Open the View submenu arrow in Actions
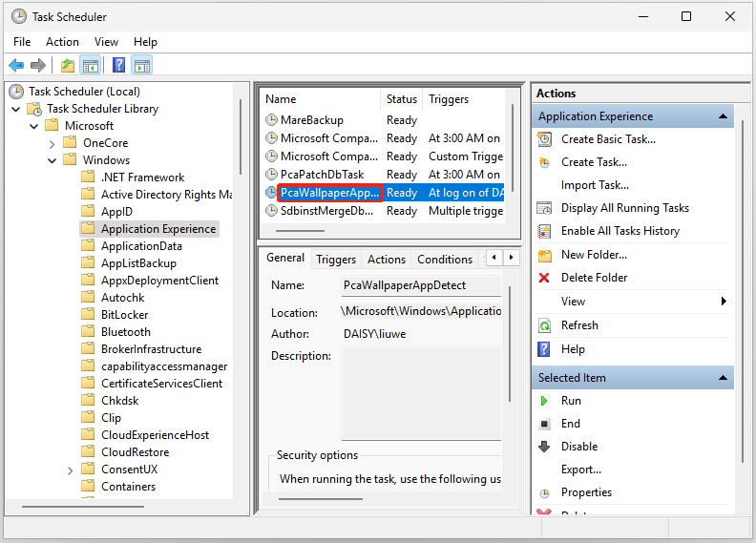The width and height of the screenshot is (756, 543). point(724,302)
